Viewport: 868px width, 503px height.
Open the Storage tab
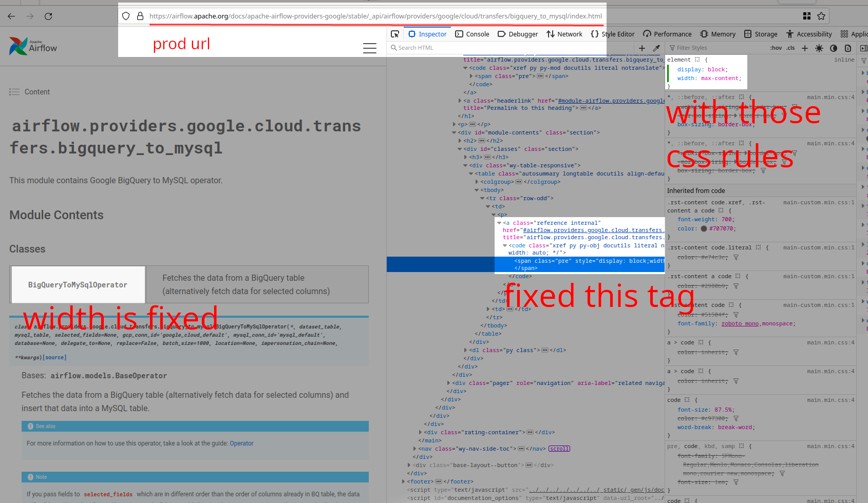(x=761, y=34)
